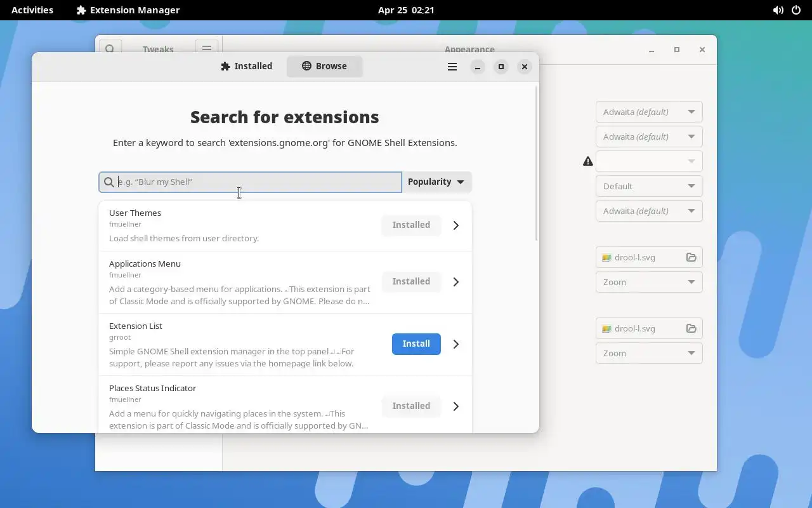Open the clock showing Apr 25 02:21
The image size is (812, 508).
(406, 10)
